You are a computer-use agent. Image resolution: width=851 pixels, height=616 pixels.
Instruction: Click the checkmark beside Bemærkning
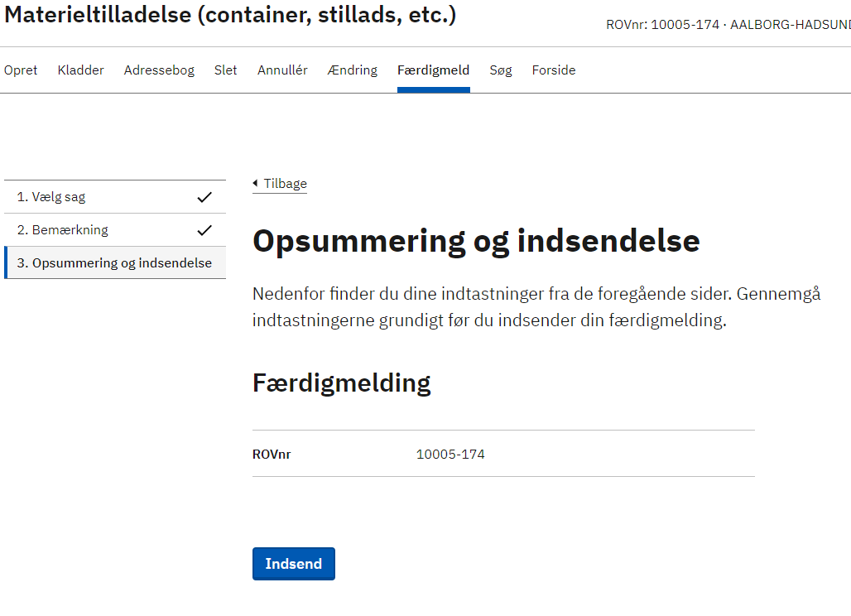tap(204, 230)
